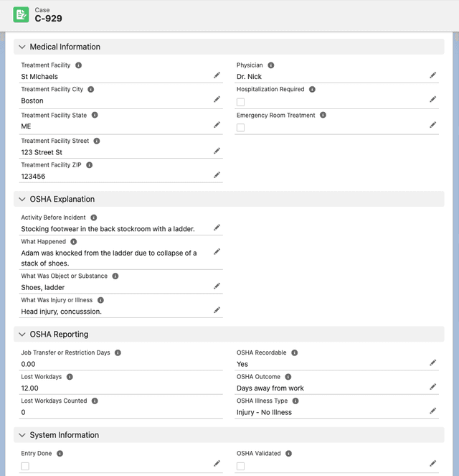The height and width of the screenshot is (476, 459).
Task: Check the Emergency Room Treatment box
Action: [x=240, y=127]
